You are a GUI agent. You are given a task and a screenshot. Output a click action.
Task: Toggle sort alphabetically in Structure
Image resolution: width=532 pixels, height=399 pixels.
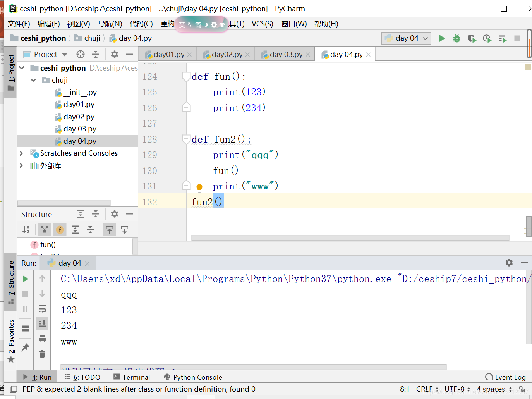point(26,230)
